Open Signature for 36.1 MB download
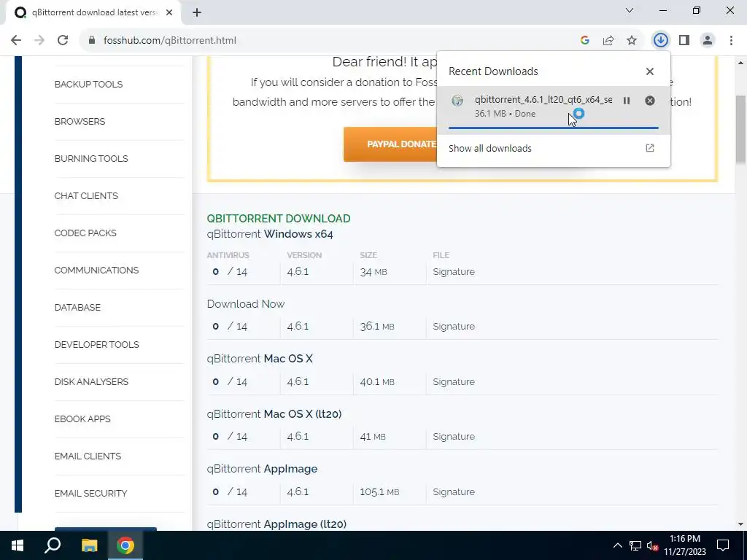 click(x=454, y=327)
